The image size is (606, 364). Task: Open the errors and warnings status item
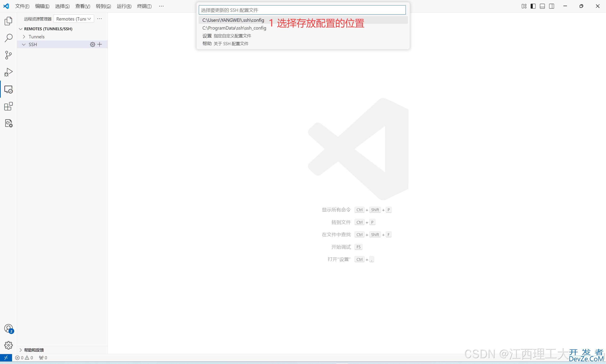(x=24, y=358)
